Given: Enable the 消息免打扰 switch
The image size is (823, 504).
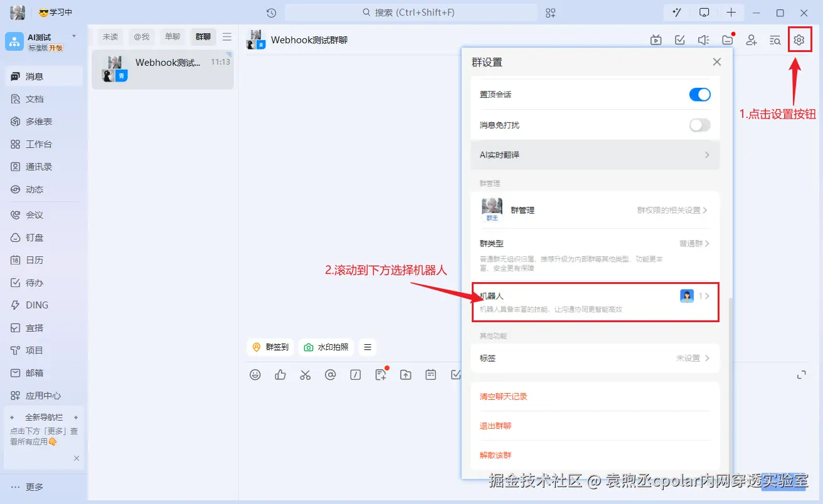Looking at the screenshot, I should (x=700, y=125).
